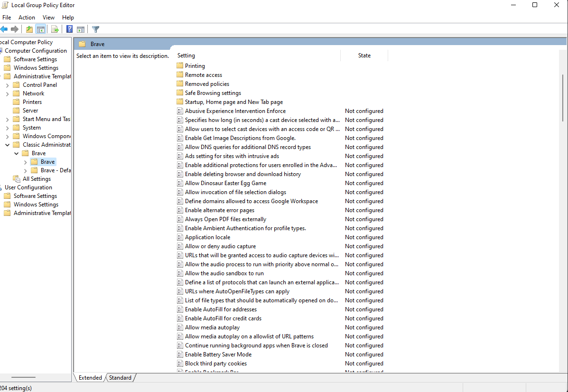Click the folder icon beside Removed policies
The width and height of the screenshot is (568, 392).
click(x=180, y=84)
